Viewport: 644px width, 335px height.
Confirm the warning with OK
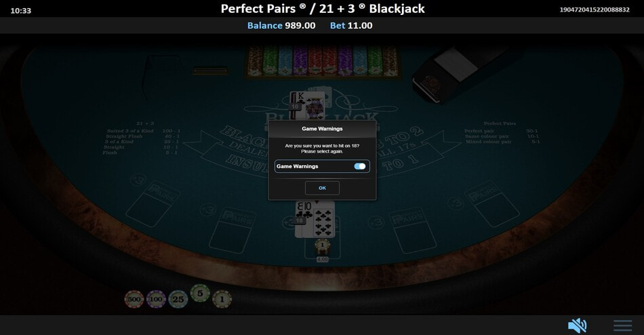(x=322, y=188)
